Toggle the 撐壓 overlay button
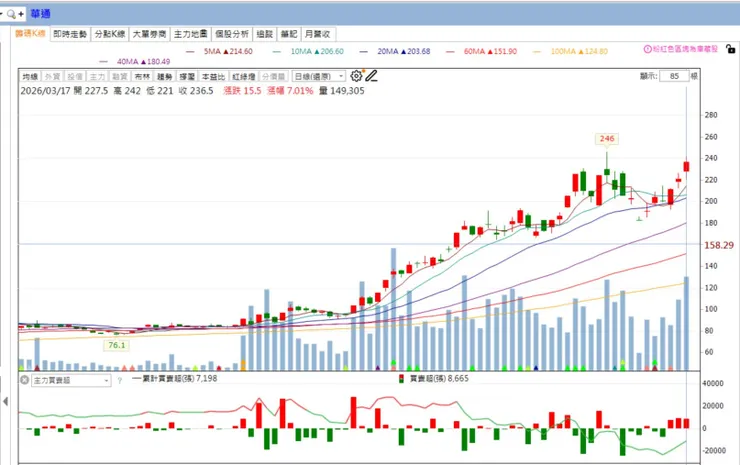The width and height of the screenshot is (740, 465). pos(187,76)
